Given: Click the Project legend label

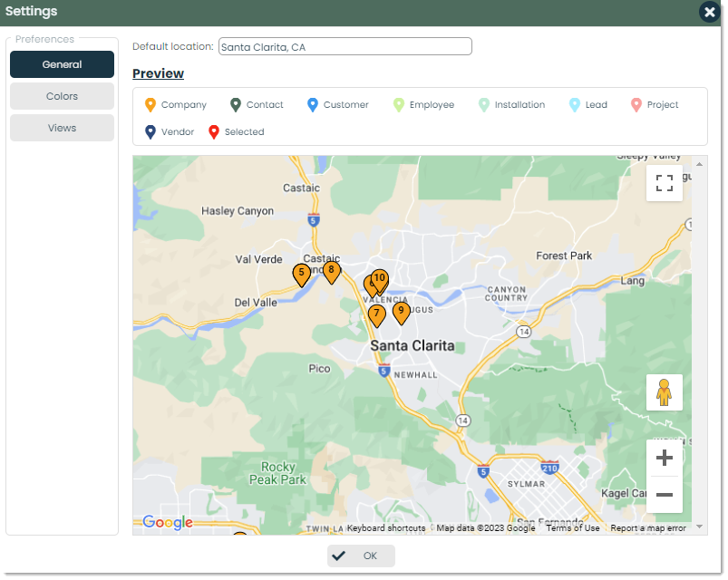Looking at the screenshot, I should pyautogui.click(x=663, y=105).
